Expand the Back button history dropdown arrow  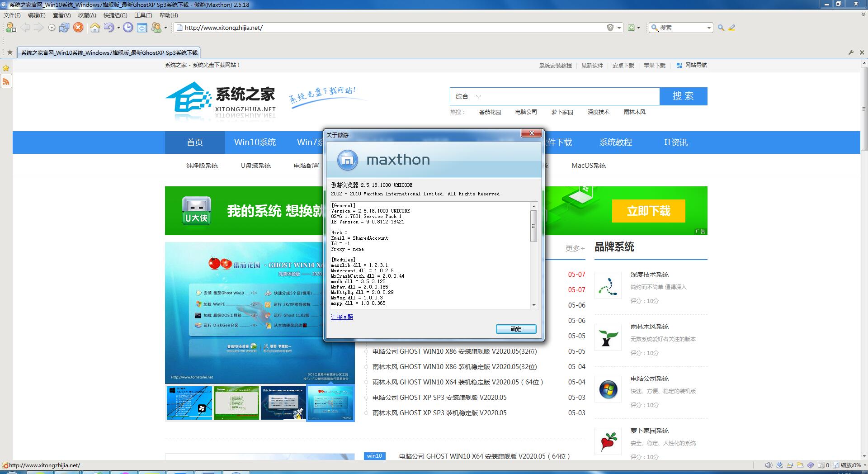[51, 28]
